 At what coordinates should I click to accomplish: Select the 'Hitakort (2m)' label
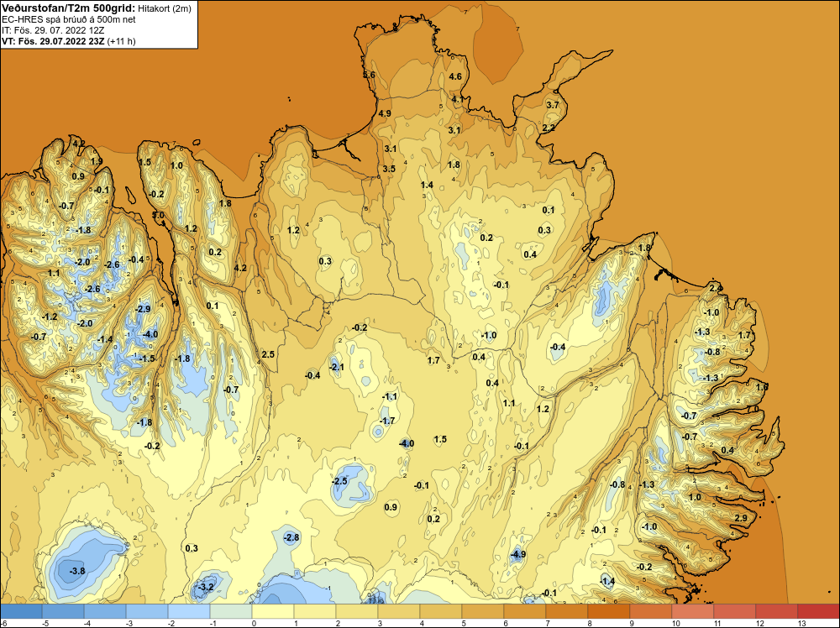(165, 8)
